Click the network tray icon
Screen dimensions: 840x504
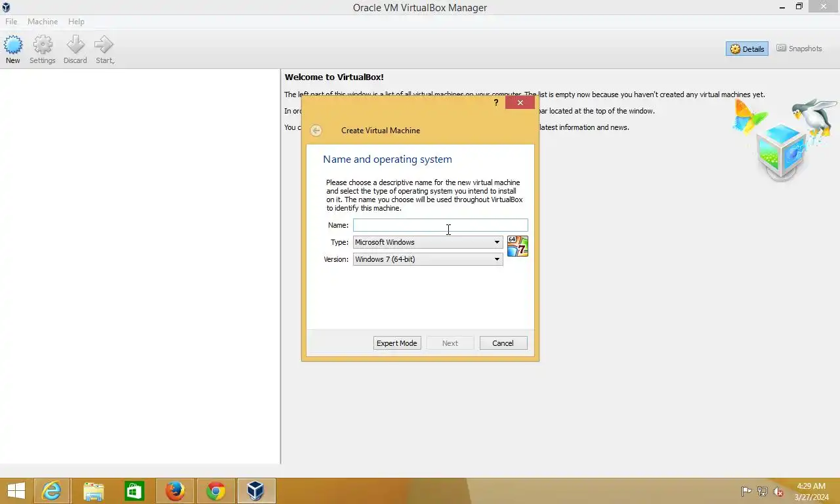point(762,492)
